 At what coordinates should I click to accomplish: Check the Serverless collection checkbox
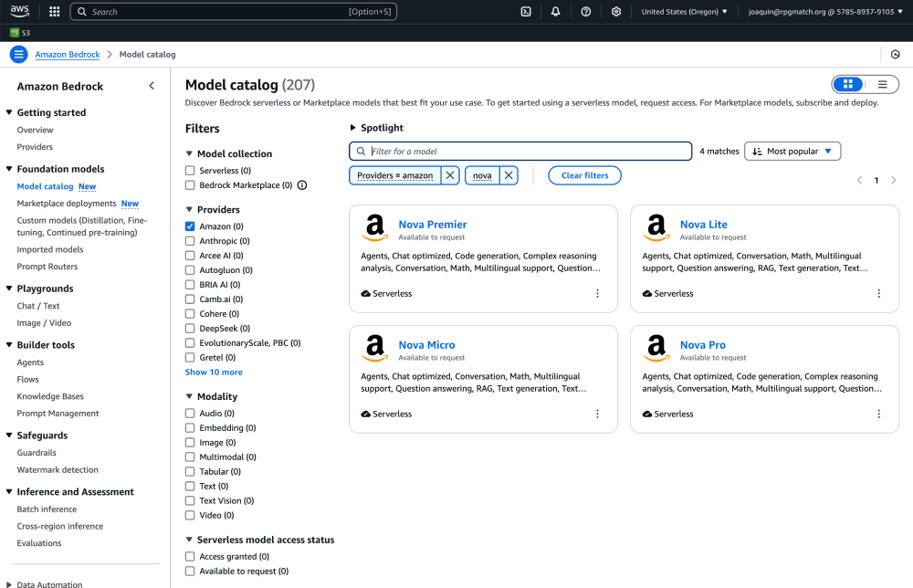pyautogui.click(x=190, y=171)
